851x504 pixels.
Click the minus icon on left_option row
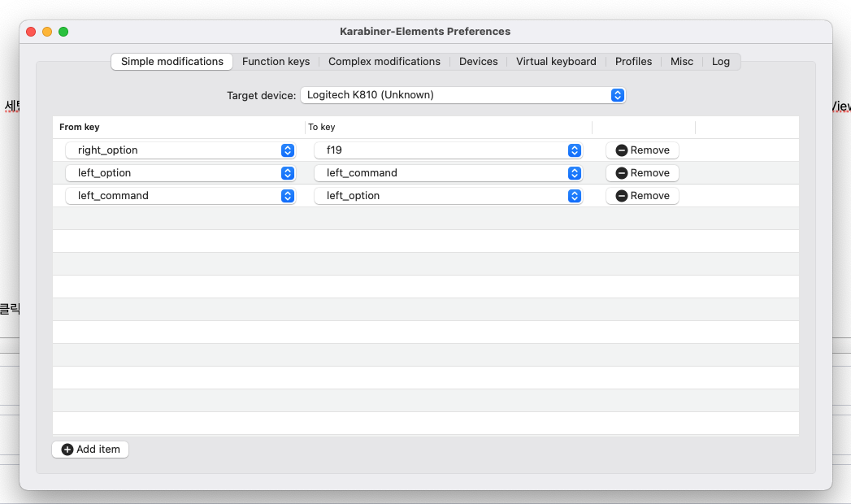click(x=622, y=173)
